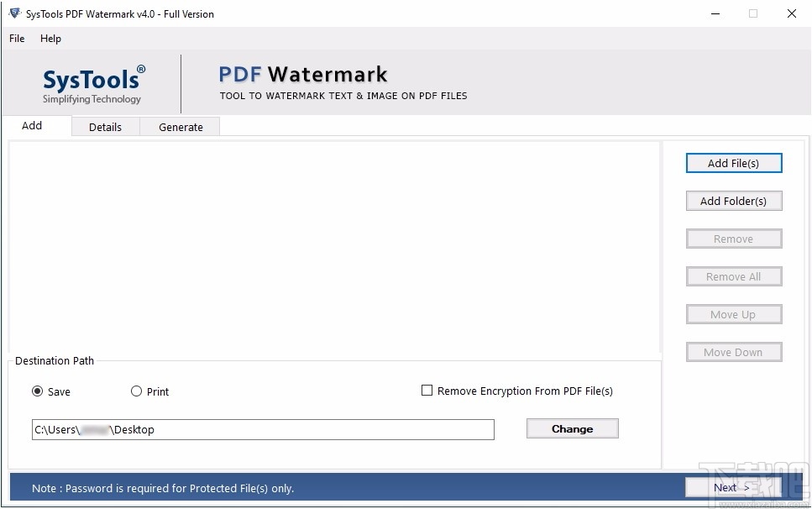Click the Remove button
Viewport: 812px width, 509px height.
point(733,239)
